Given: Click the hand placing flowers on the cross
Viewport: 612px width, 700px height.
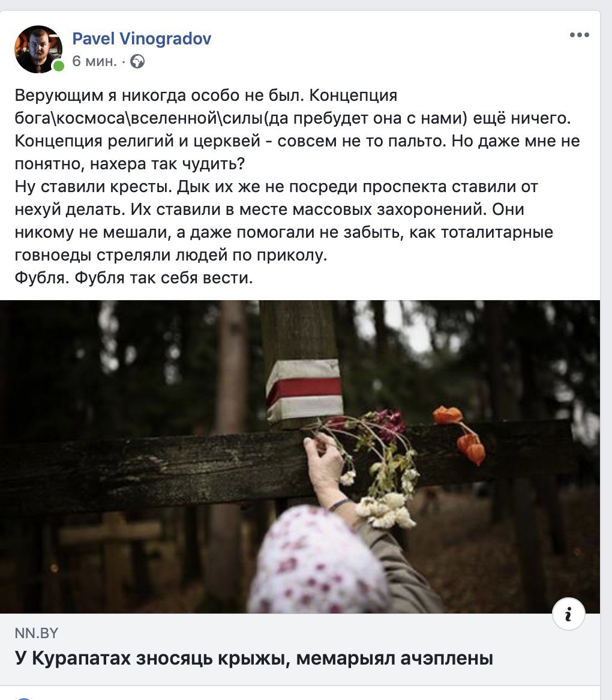Looking at the screenshot, I should point(324,464).
